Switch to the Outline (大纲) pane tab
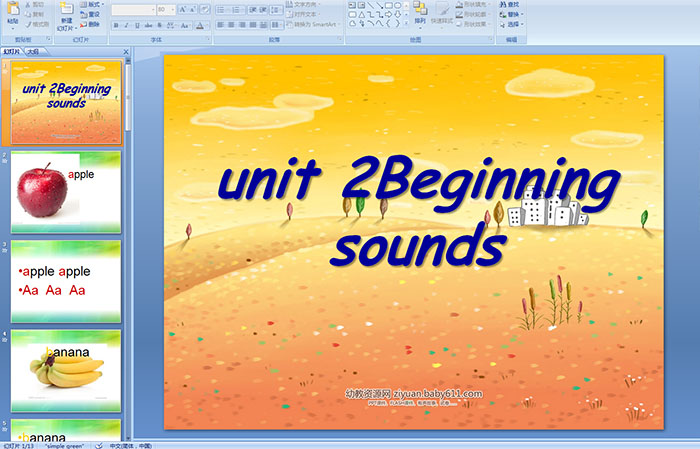The width and height of the screenshot is (700, 449). click(34, 52)
